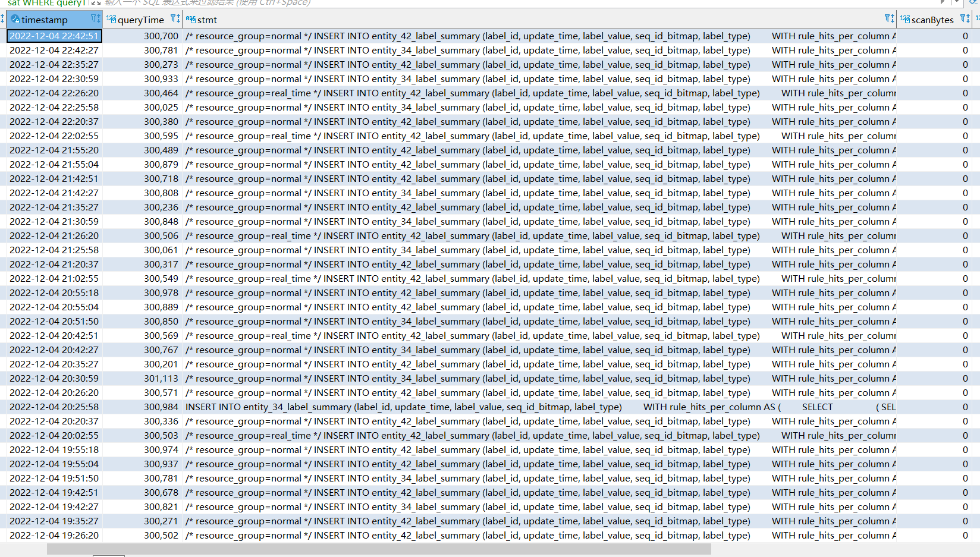Select stmt cell in row 2022-12-04 19:35:27
Screen dimensions: 980x557
tap(539, 521)
